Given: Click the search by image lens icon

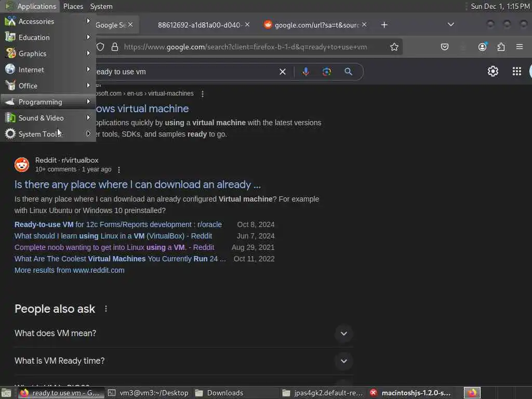Looking at the screenshot, I should click(x=327, y=72).
